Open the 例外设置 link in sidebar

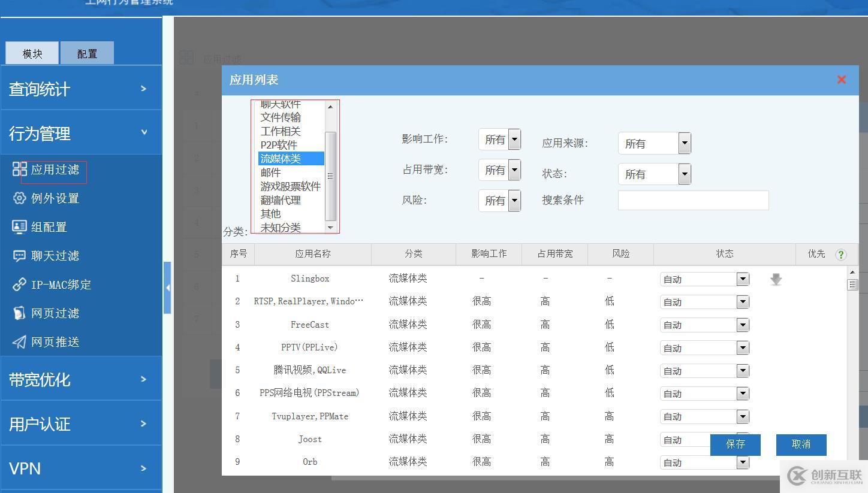(x=55, y=198)
